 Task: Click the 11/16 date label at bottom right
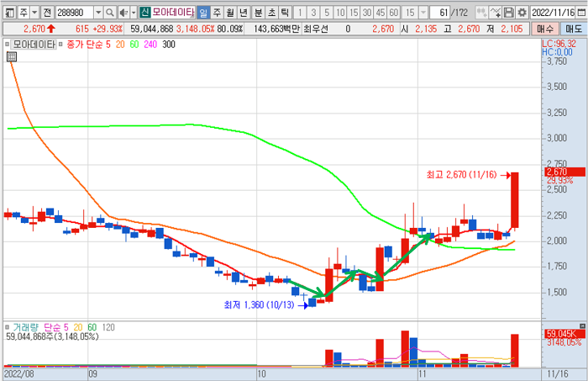click(x=558, y=374)
